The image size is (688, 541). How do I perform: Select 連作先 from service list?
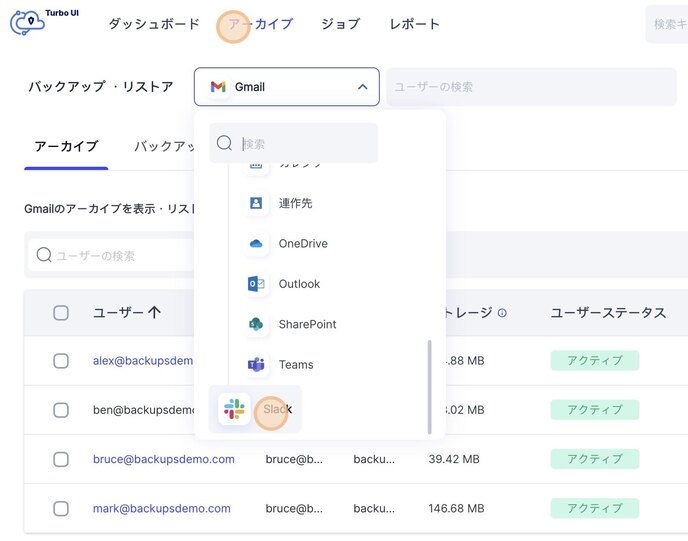pyautogui.click(x=295, y=203)
